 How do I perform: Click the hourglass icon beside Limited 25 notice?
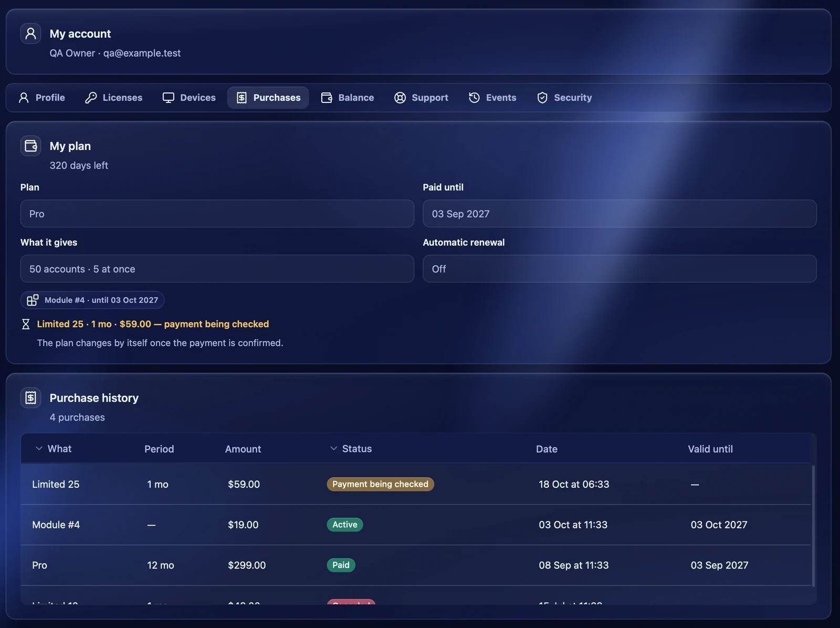(26, 324)
